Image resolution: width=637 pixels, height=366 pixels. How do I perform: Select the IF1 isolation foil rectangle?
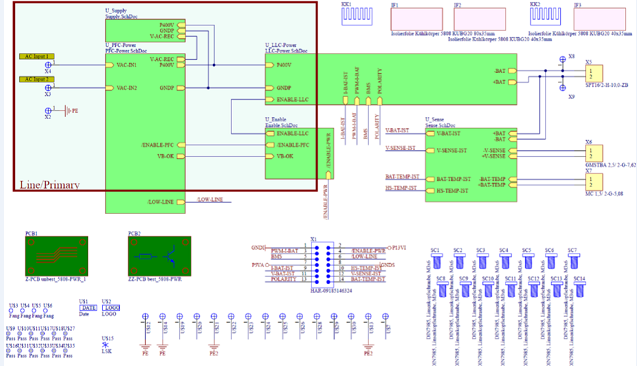417,19
